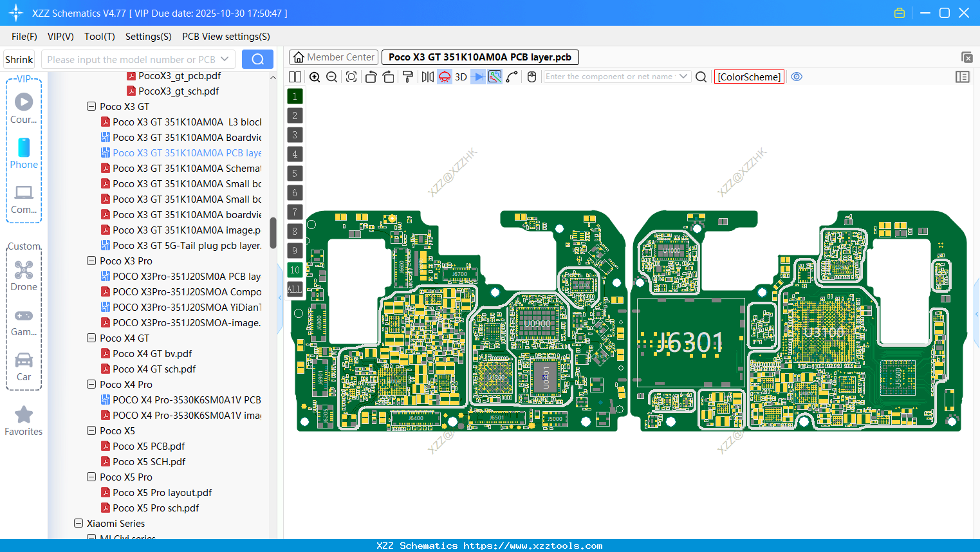Toggle the eye visibility icon beside ColorScheme
The height and width of the screenshot is (552, 980).
[x=797, y=77]
